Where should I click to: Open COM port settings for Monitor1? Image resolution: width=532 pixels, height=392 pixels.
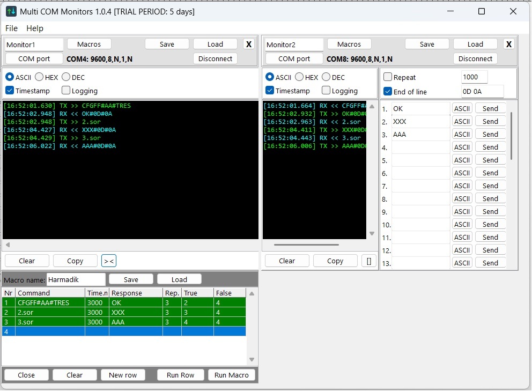click(34, 58)
